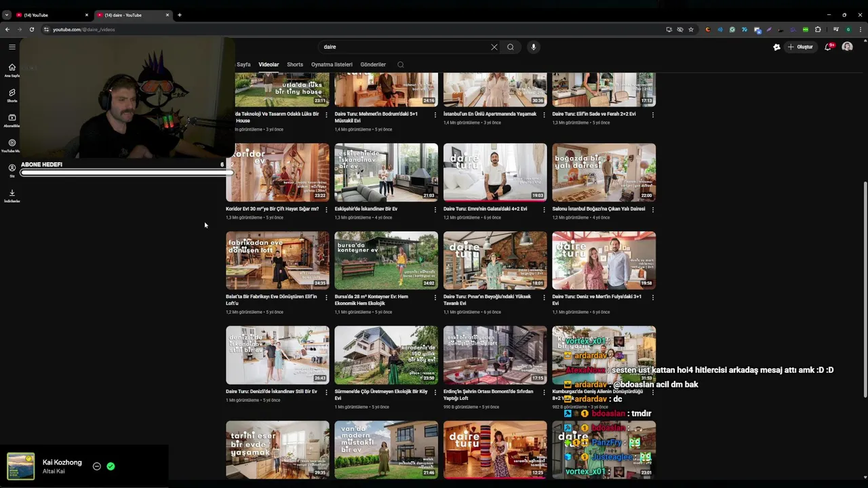Screen dimensions: 868x488
Task: Click the icon left of Oluştur
Action: 776,47
